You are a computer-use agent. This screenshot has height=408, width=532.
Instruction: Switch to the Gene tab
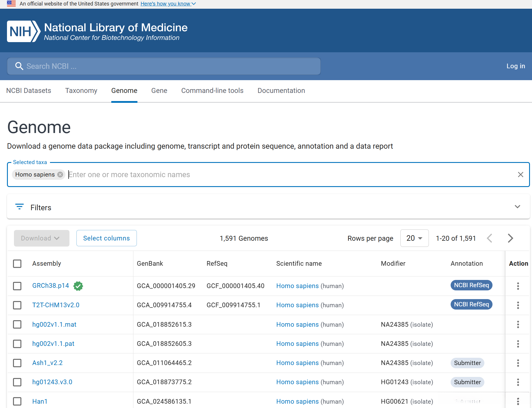pyautogui.click(x=159, y=91)
